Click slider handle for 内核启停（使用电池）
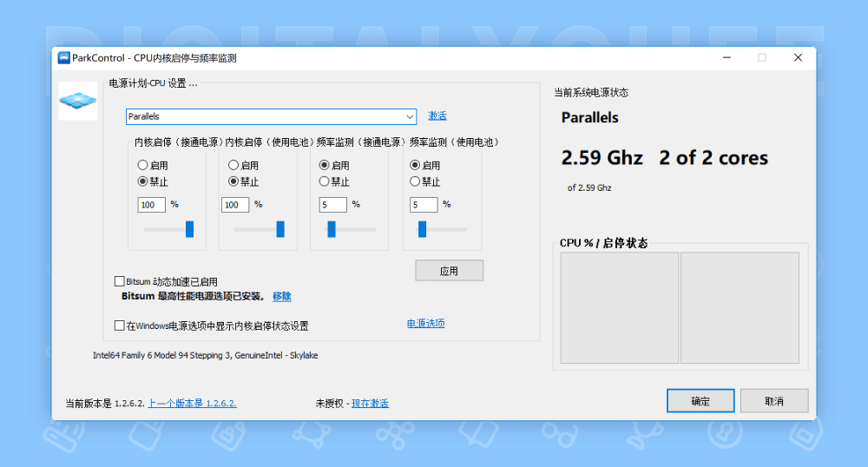 tap(280, 229)
